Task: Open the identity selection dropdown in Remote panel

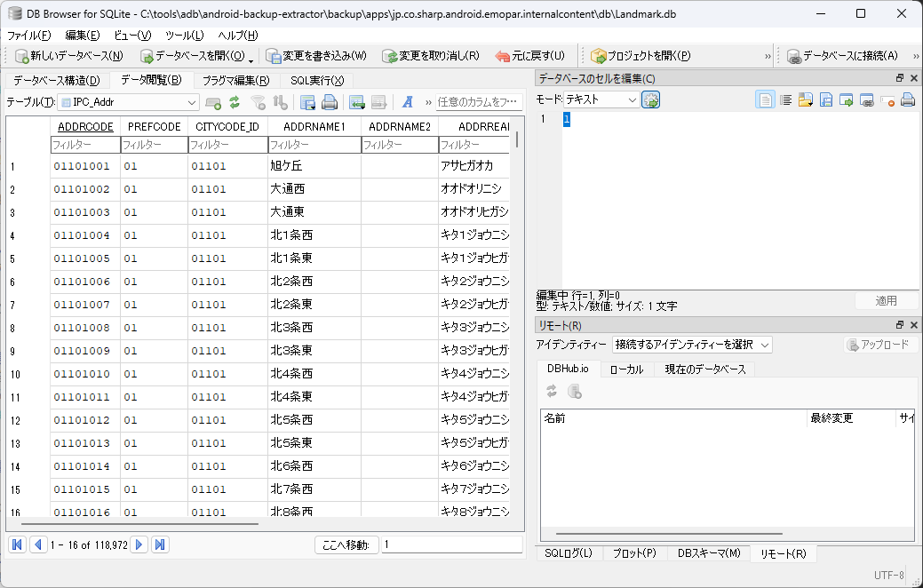Action: click(692, 345)
